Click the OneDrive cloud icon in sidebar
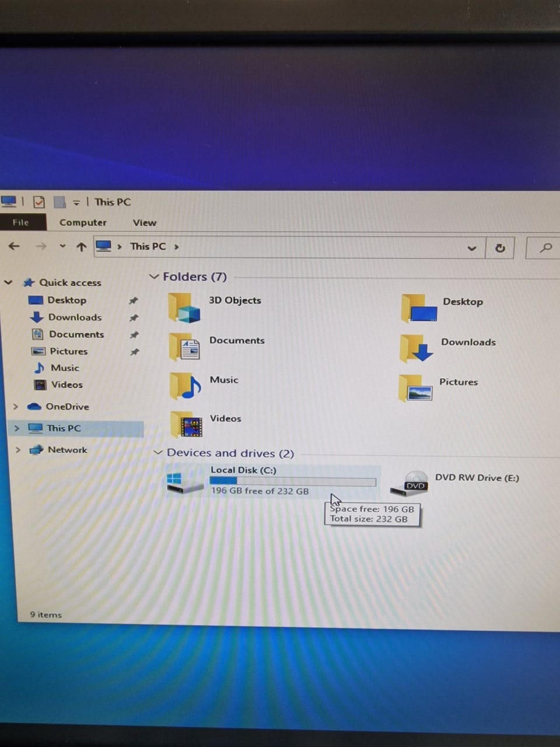Image resolution: width=560 pixels, height=747 pixels. click(x=34, y=406)
